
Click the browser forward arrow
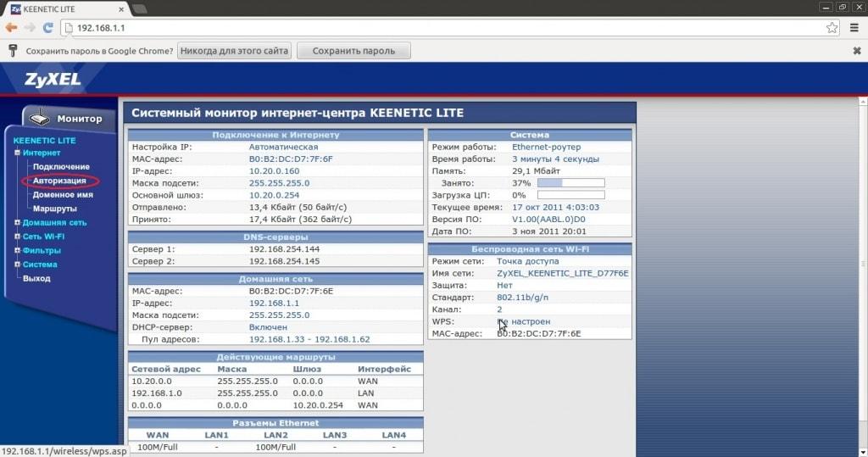(x=30, y=28)
